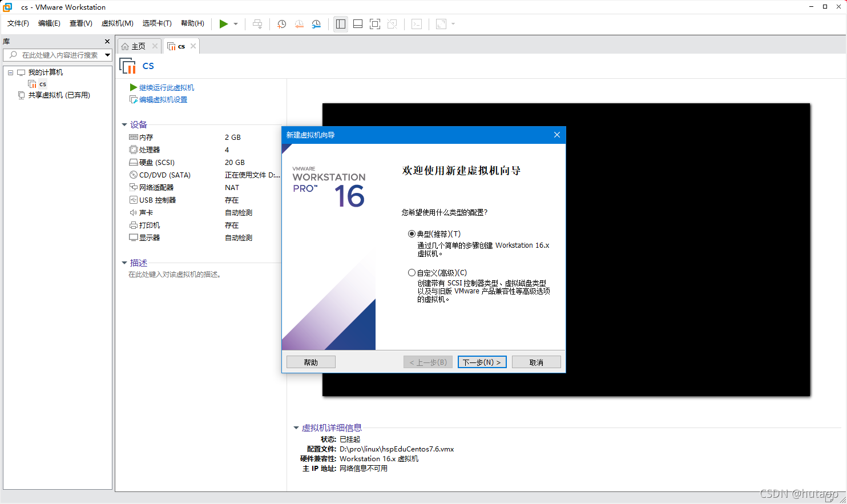Open the 虚拟机(M) menu

[118, 23]
